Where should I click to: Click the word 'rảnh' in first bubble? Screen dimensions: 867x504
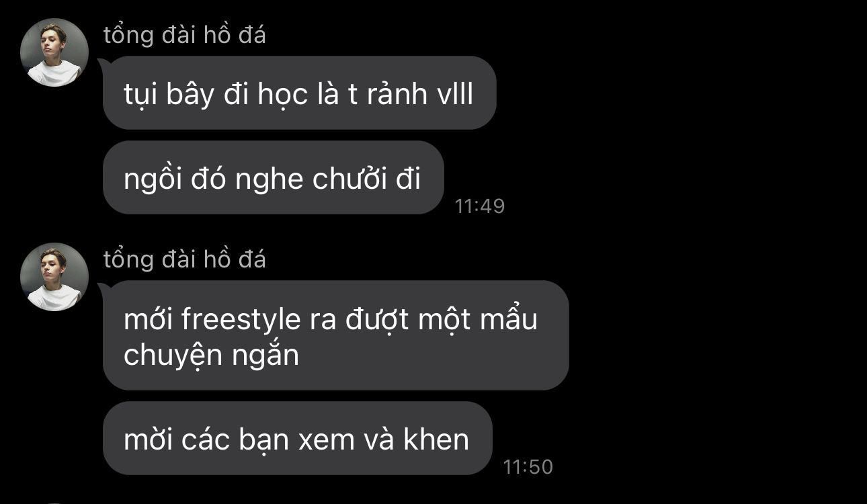point(397,95)
